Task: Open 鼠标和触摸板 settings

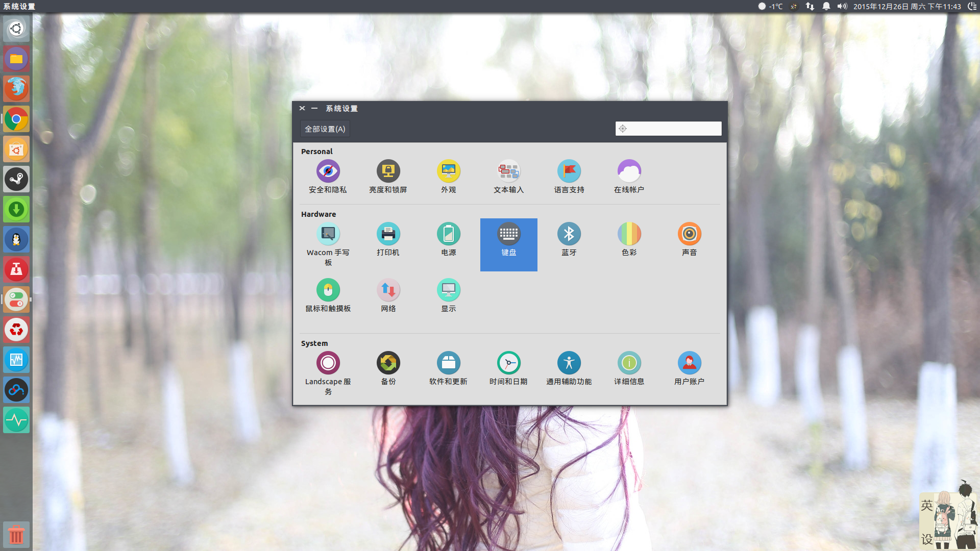Action: [x=328, y=295]
